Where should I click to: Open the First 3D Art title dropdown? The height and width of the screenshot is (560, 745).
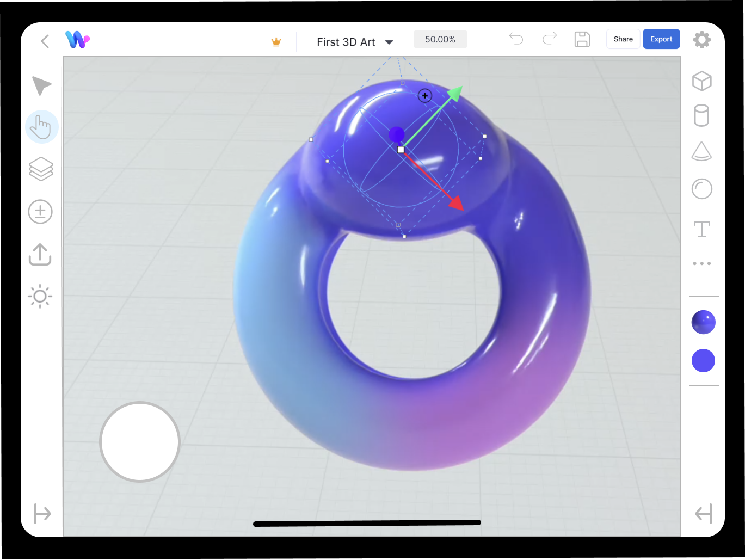pyautogui.click(x=389, y=41)
